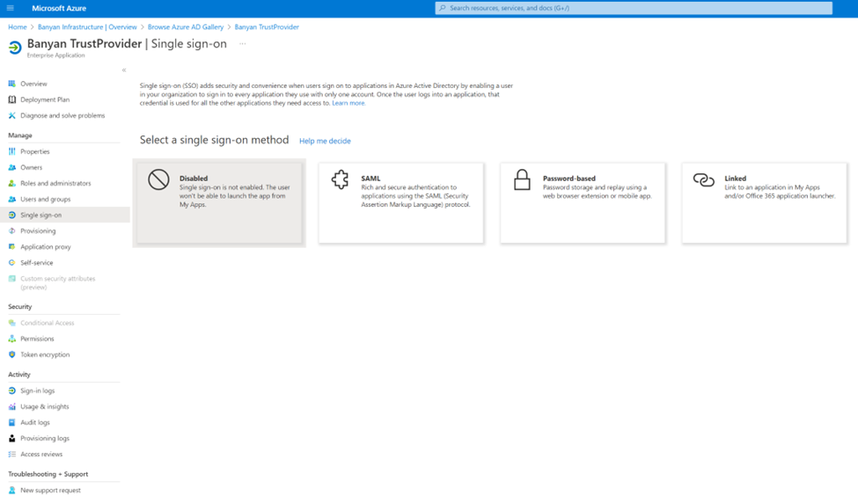The width and height of the screenshot is (858, 504).
Task: Click the Single sign-on sidebar icon
Action: point(12,215)
